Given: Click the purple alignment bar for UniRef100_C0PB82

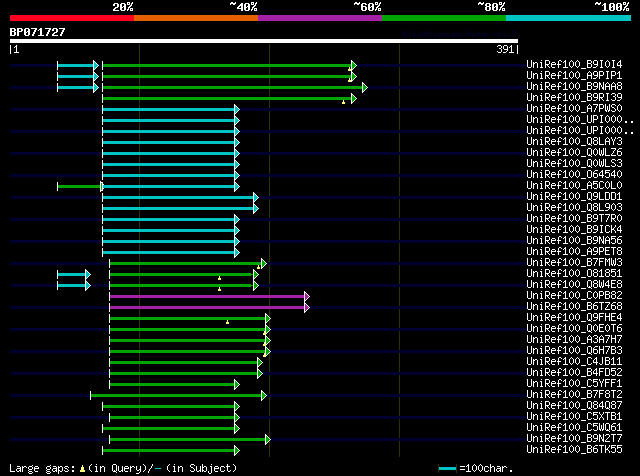Looking at the screenshot, I should point(207,296).
